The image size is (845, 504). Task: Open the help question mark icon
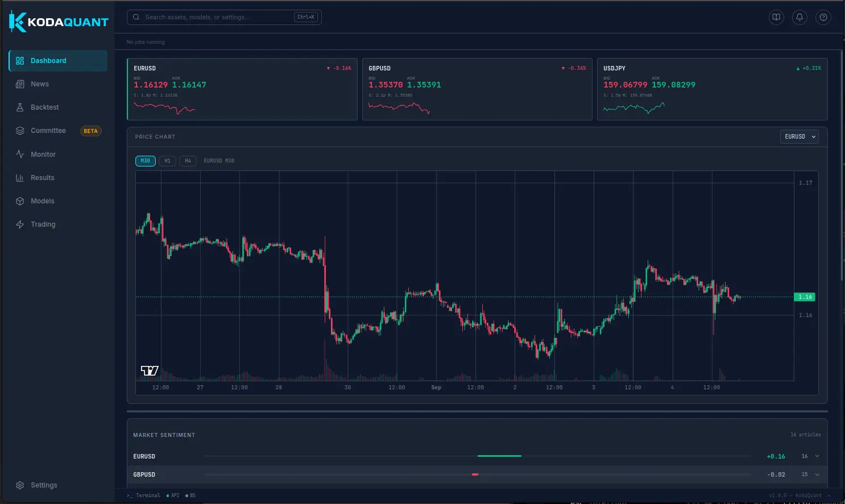pyautogui.click(x=823, y=18)
